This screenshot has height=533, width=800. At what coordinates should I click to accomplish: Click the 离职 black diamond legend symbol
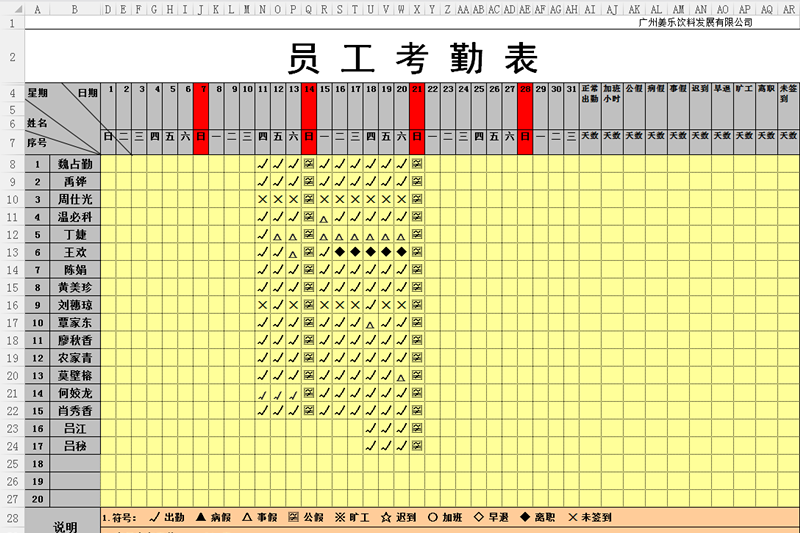point(524,518)
